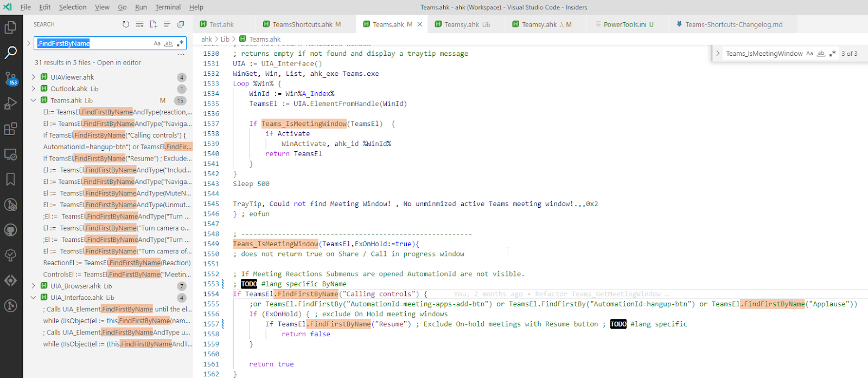Open result 'If TeamsEl.FindFirstByName("Resume") ; Exclude...'
The height and width of the screenshot is (378, 868).
(x=117, y=158)
